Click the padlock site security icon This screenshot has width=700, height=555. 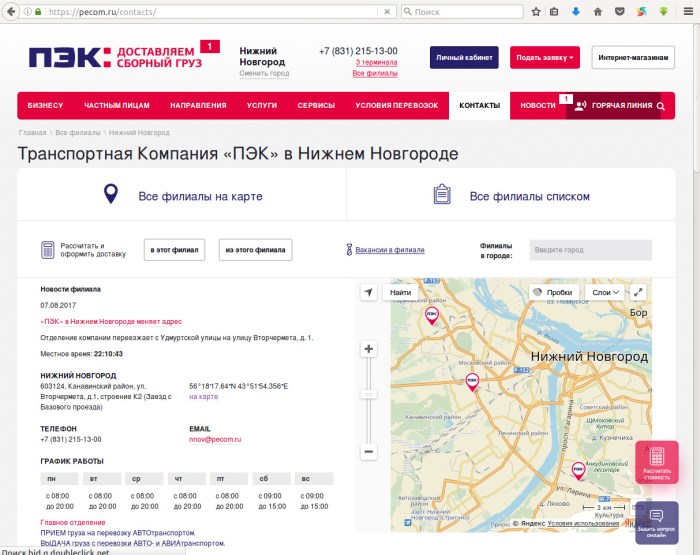coord(38,12)
